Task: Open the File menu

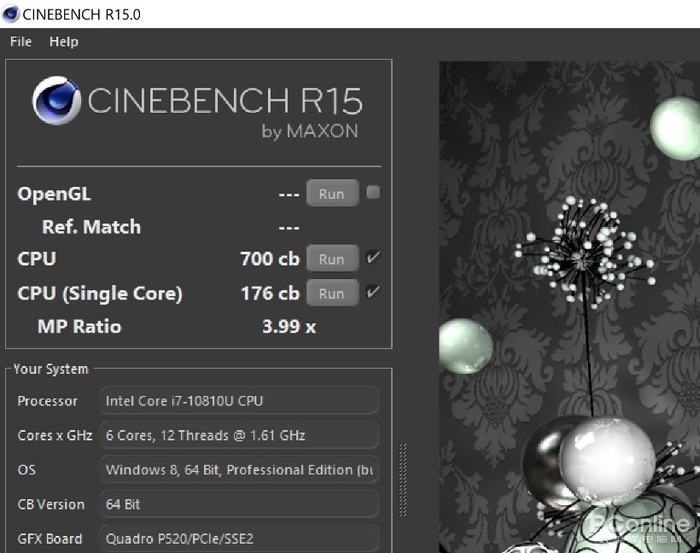Action: click(x=21, y=42)
